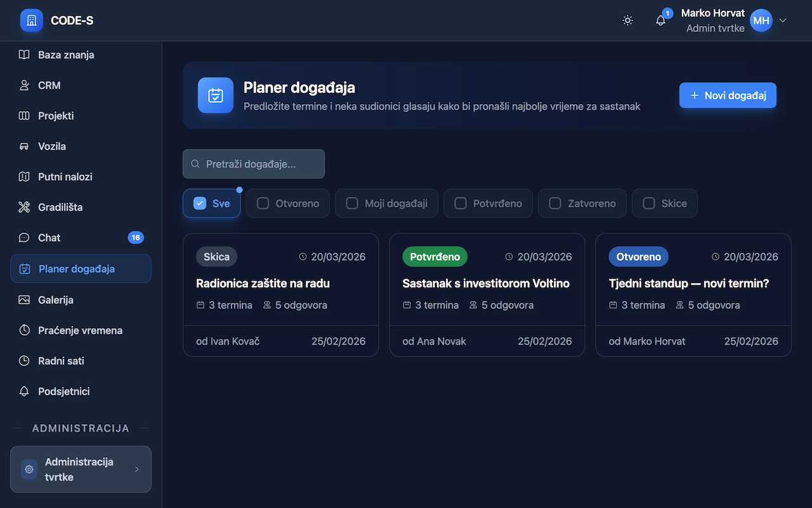Check the Potvrđeno filter checkbox
Screen dimensions: 812x508
(x=461, y=204)
